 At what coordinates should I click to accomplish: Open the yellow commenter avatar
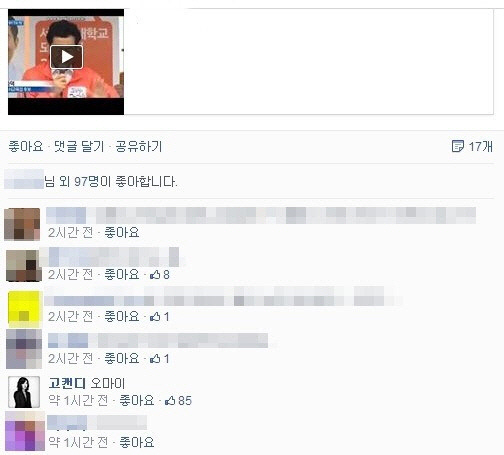[24, 308]
